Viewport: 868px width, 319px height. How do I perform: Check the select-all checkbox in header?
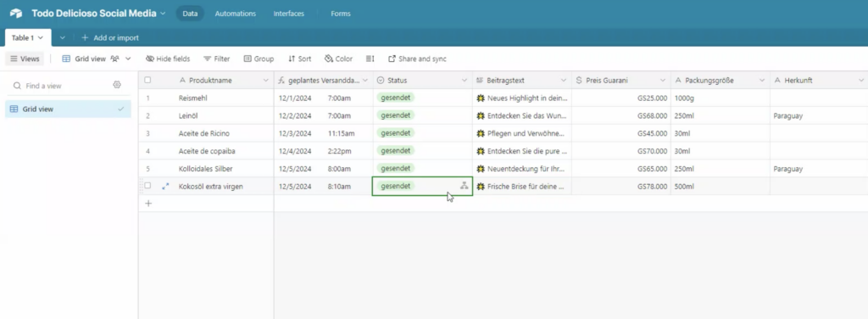tap(147, 81)
